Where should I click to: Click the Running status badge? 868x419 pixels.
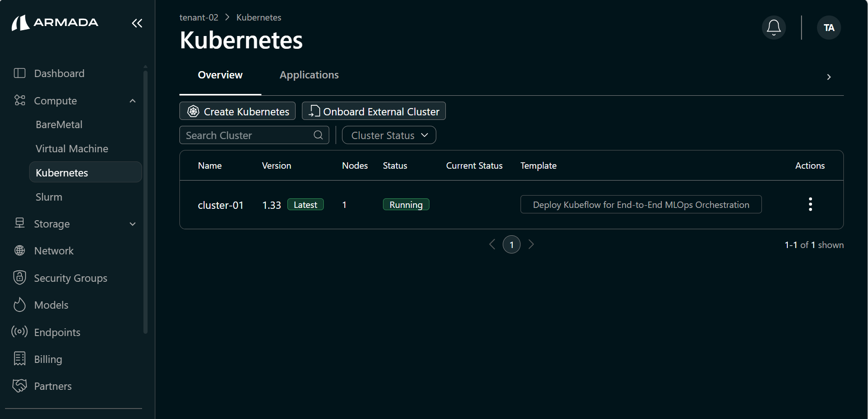point(406,205)
